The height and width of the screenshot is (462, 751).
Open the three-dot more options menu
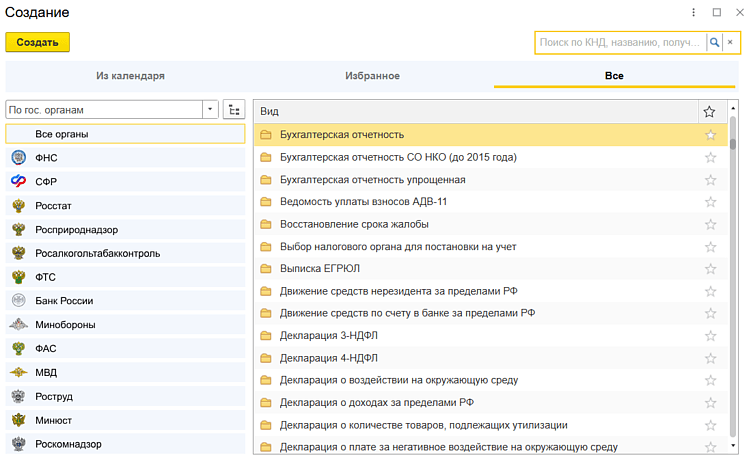click(694, 12)
